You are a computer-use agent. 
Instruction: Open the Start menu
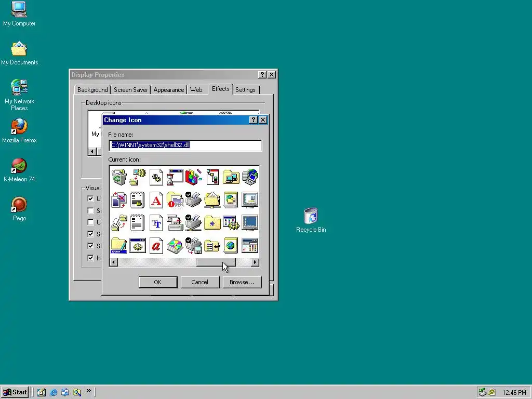point(15,392)
